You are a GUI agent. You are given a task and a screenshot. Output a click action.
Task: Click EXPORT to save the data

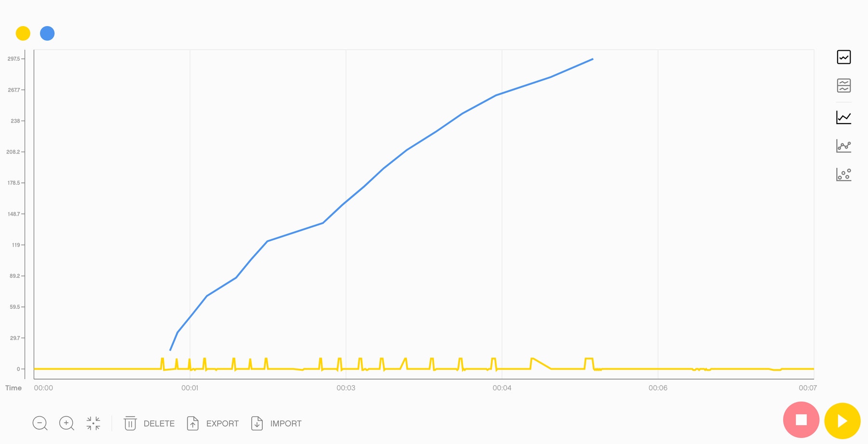click(x=222, y=423)
